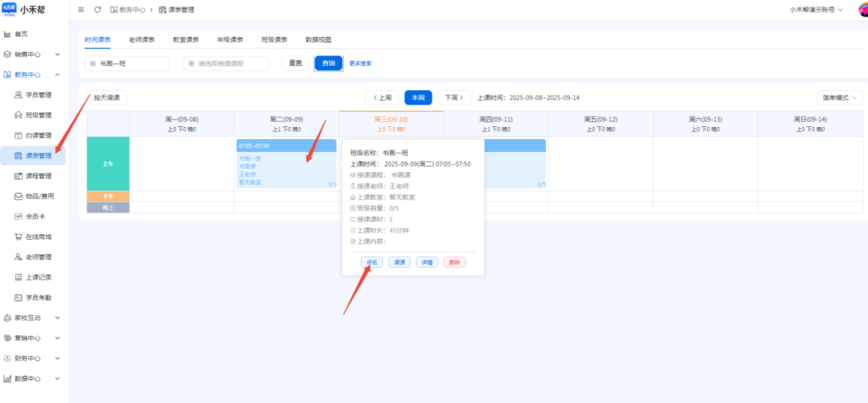Click the blue 查询 search button
This screenshot has width=868, height=403.
click(x=329, y=64)
